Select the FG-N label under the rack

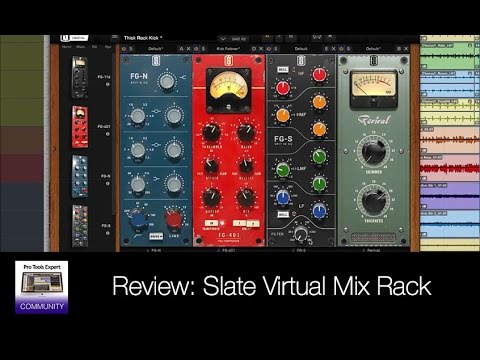(156, 250)
